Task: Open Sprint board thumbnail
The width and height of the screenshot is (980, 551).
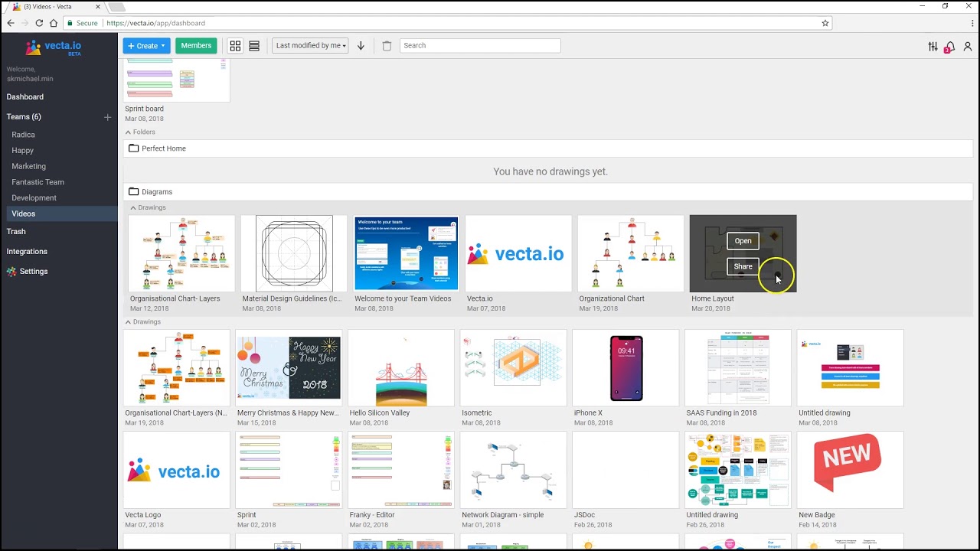Action: [x=177, y=80]
